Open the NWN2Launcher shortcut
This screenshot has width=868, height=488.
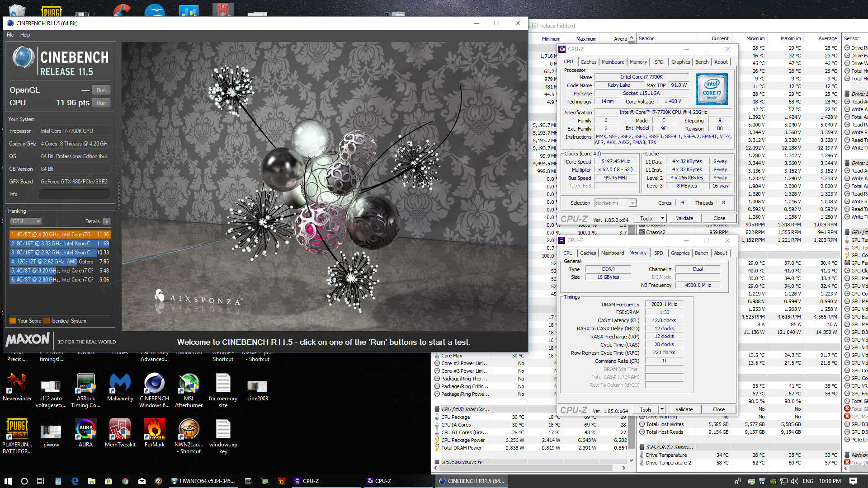(189, 436)
